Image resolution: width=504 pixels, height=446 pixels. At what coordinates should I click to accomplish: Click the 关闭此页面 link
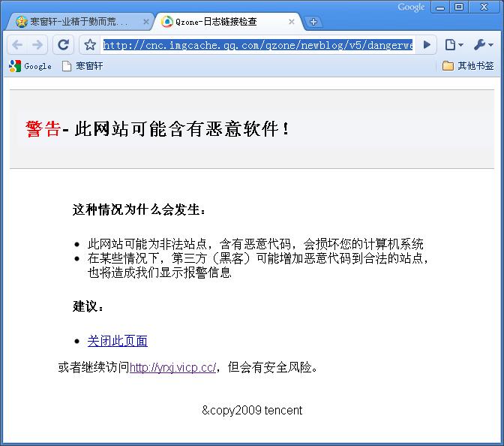tap(117, 341)
